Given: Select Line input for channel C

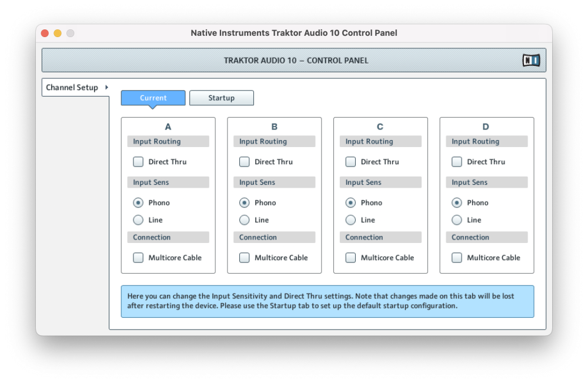Looking at the screenshot, I should click(x=350, y=220).
